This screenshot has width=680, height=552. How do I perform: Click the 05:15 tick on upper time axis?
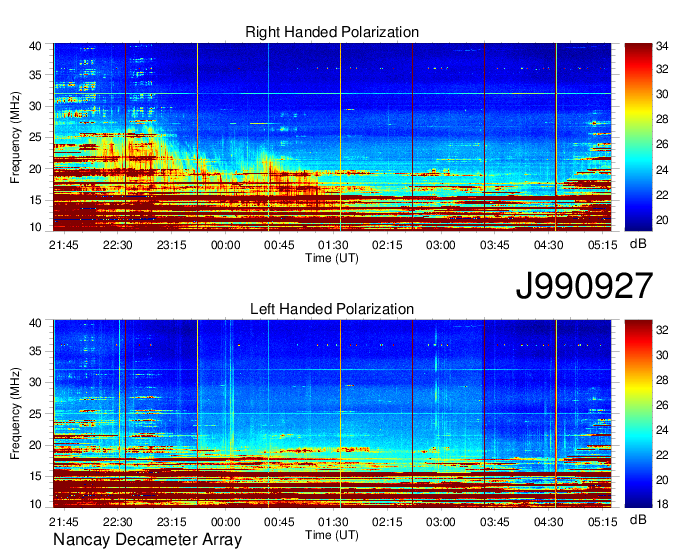(602, 245)
